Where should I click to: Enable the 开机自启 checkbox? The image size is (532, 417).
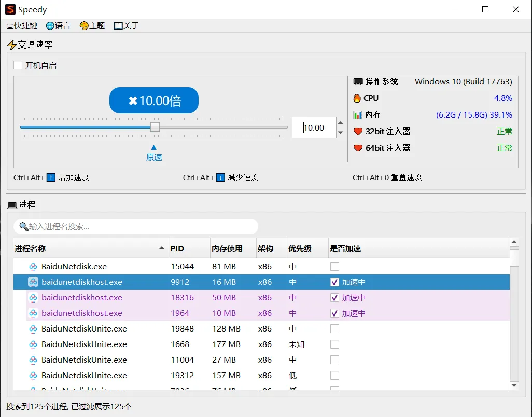pyautogui.click(x=18, y=65)
